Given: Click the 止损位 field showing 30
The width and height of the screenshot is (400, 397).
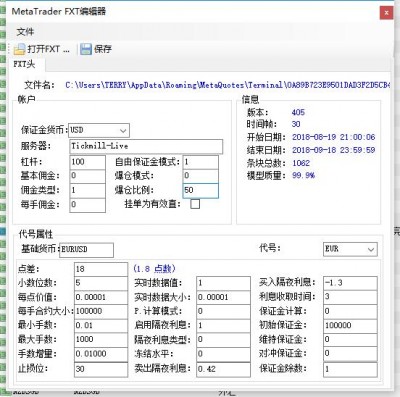Looking at the screenshot, I should [x=101, y=369].
